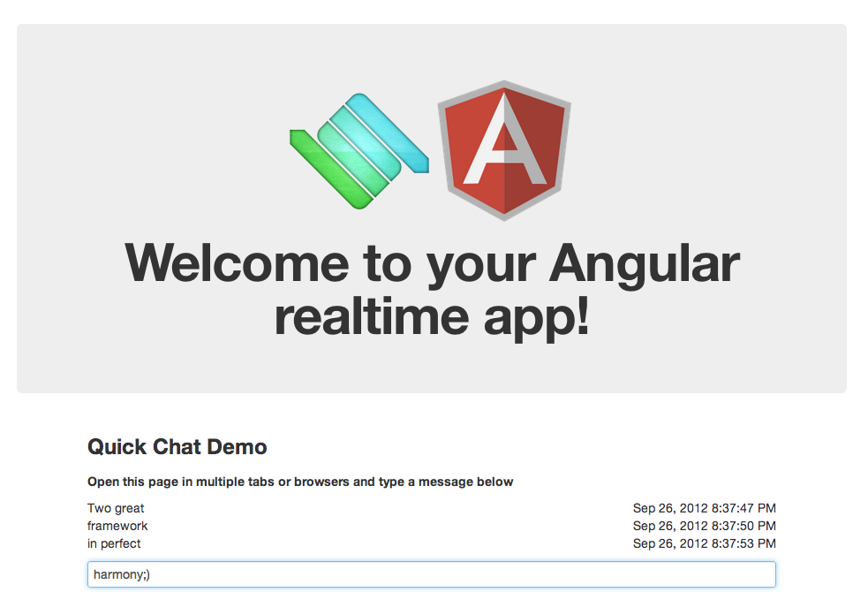
Task: Click the "Two great" chat message
Action: (116, 508)
